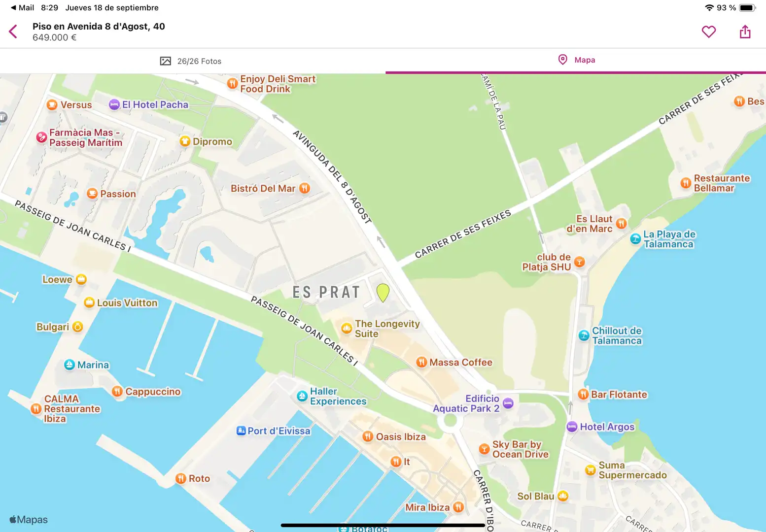Tap the Bistró Del Mar restaurant marker
The height and width of the screenshot is (532, 766).
[305, 188]
